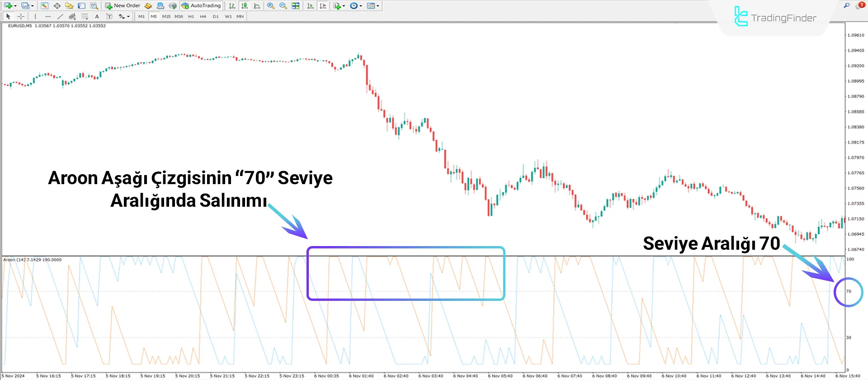This screenshot has height=380, width=868.
Task: Switch chart to Bar Chart type
Action: tap(232, 5)
